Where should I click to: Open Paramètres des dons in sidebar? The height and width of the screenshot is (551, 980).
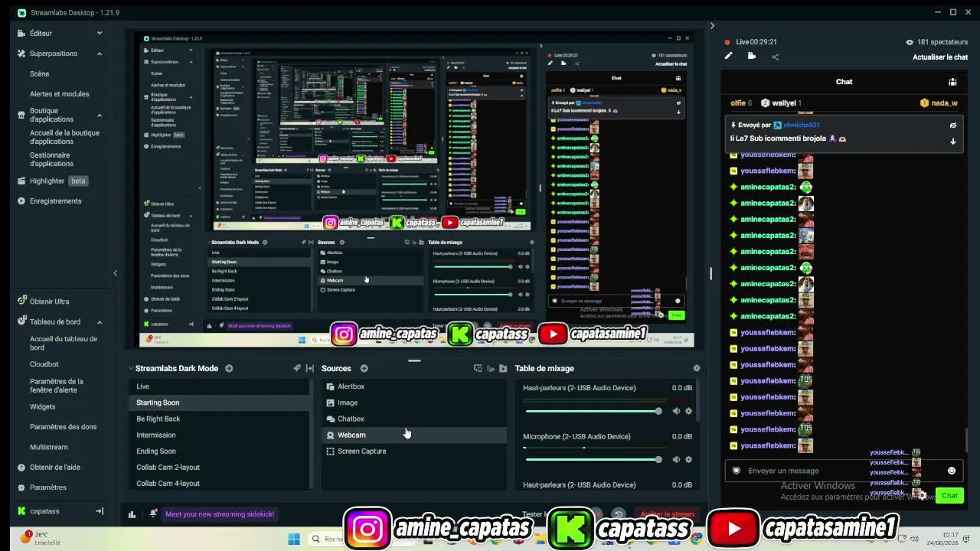tap(64, 427)
